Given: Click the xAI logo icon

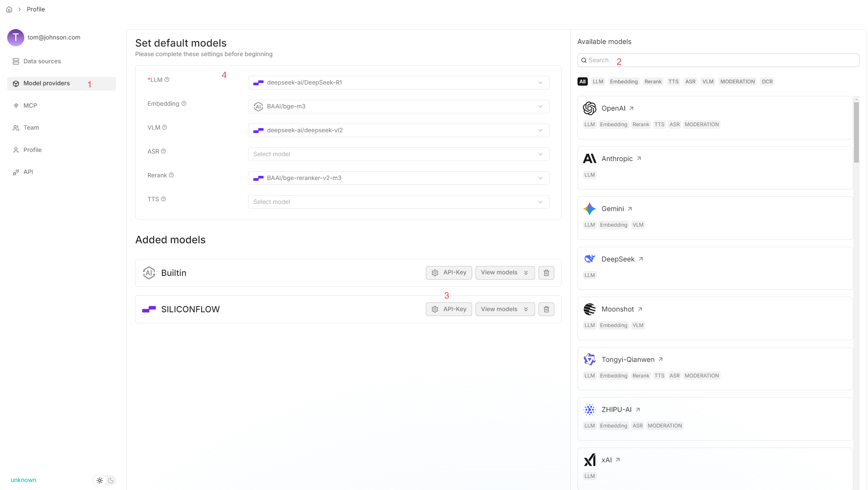Looking at the screenshot, I should pos(590,460).
